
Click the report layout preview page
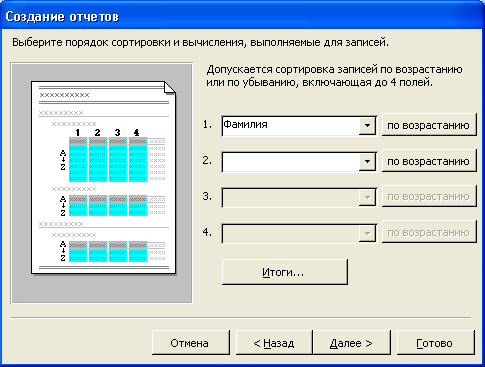click(103, 178)
